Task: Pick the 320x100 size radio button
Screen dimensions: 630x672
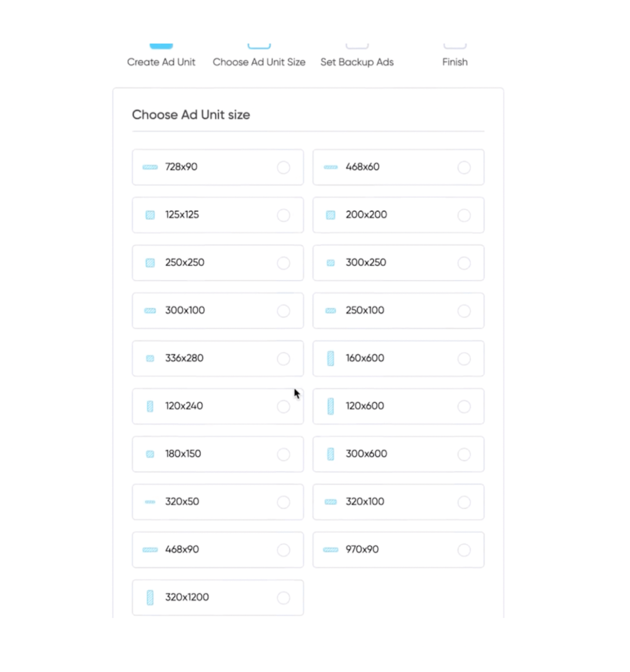Action: 464,502
